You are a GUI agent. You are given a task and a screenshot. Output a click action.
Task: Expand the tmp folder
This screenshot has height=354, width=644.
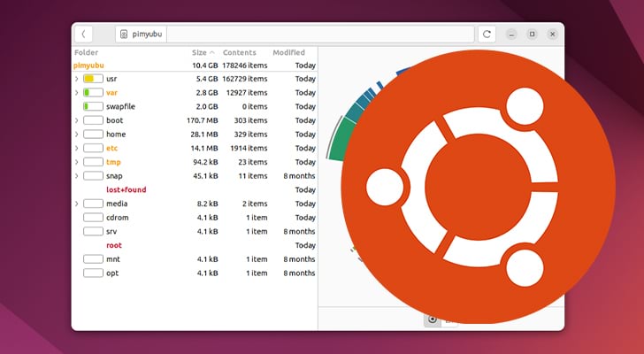(77, 162)
